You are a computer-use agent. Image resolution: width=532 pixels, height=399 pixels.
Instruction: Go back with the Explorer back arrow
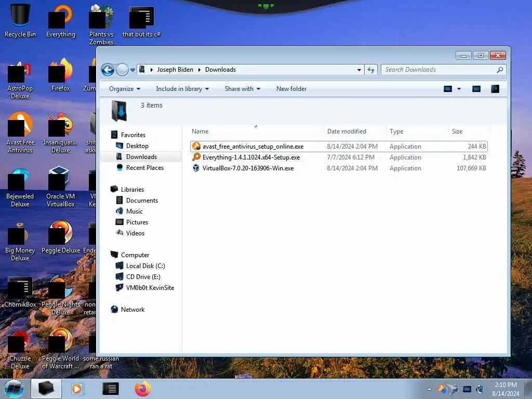pos(108,70)
